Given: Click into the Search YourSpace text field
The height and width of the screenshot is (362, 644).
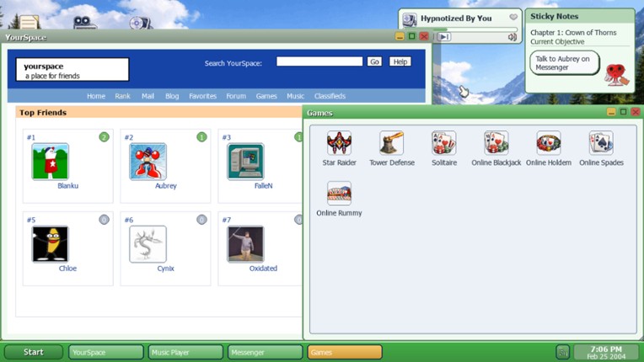Looking at the screenshot, I should pos(319,61).
